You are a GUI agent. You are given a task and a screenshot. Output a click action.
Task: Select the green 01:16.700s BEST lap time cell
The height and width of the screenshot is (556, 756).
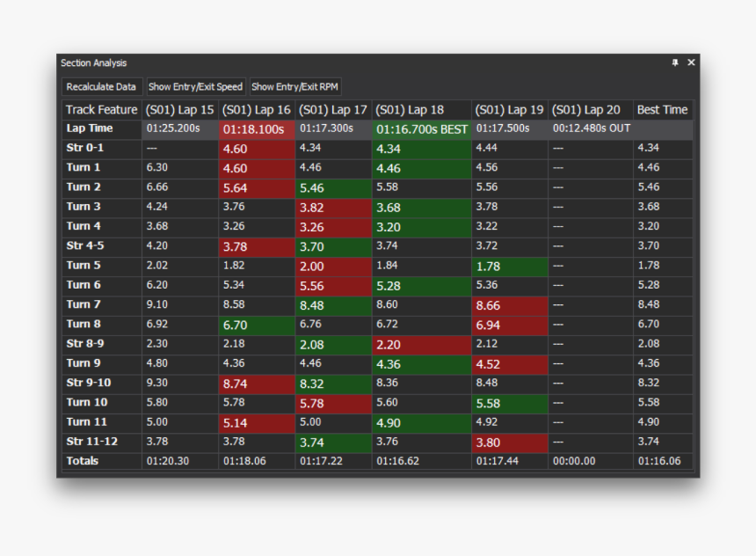click(x=422, y=129)
